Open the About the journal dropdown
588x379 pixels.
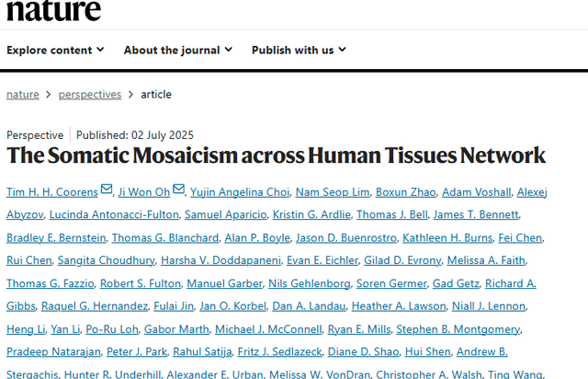click(x=178, y=50)
